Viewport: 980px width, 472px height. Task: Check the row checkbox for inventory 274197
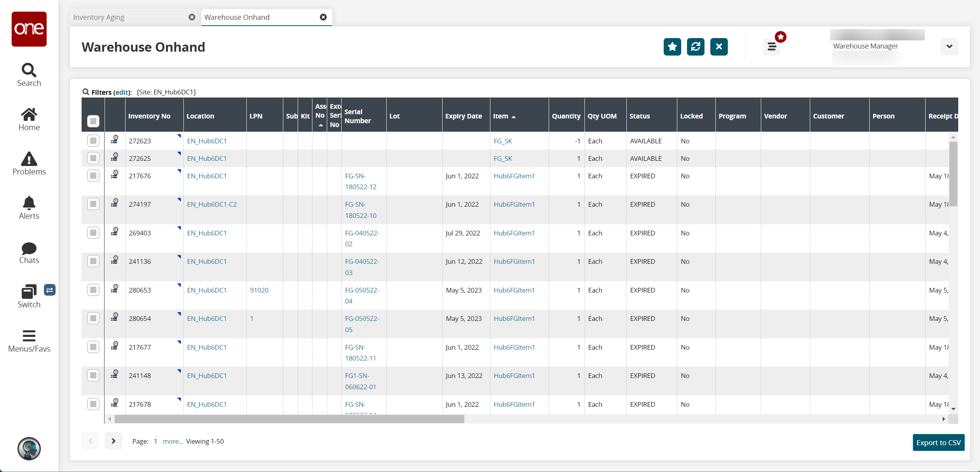93,204
